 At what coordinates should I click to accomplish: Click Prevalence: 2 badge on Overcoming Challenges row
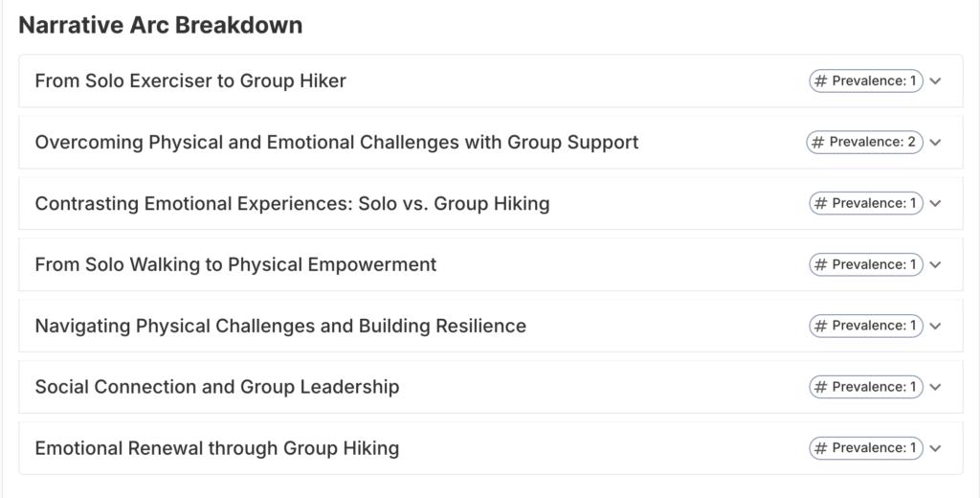click(x=864, y=143)
